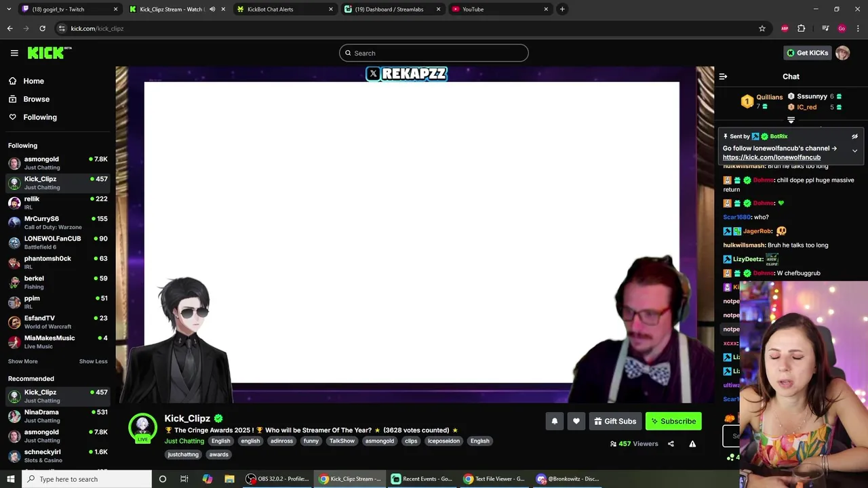This screenshot has width=868, height=488.
Task: Select the justchatting tag
Action: click(x=183, y=454)
